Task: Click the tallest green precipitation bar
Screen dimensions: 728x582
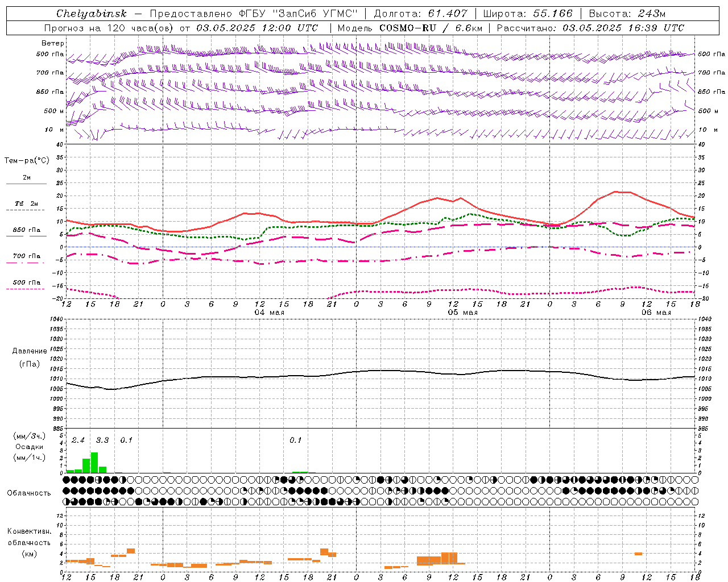Action: click(94, 463)
